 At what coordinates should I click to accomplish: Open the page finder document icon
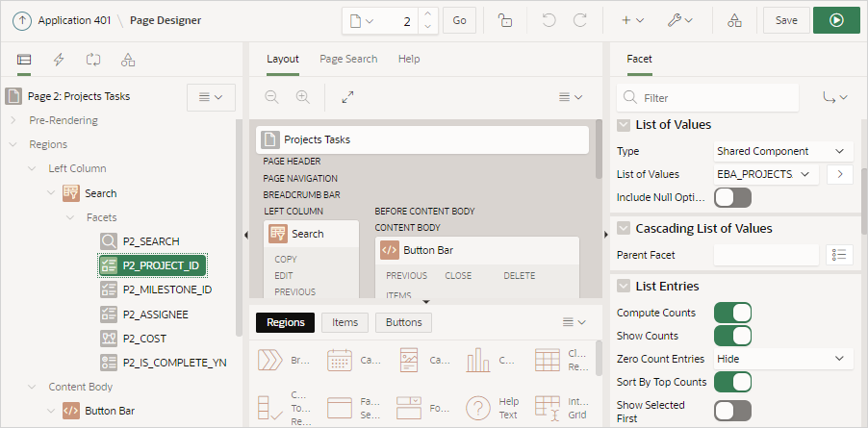362,21
